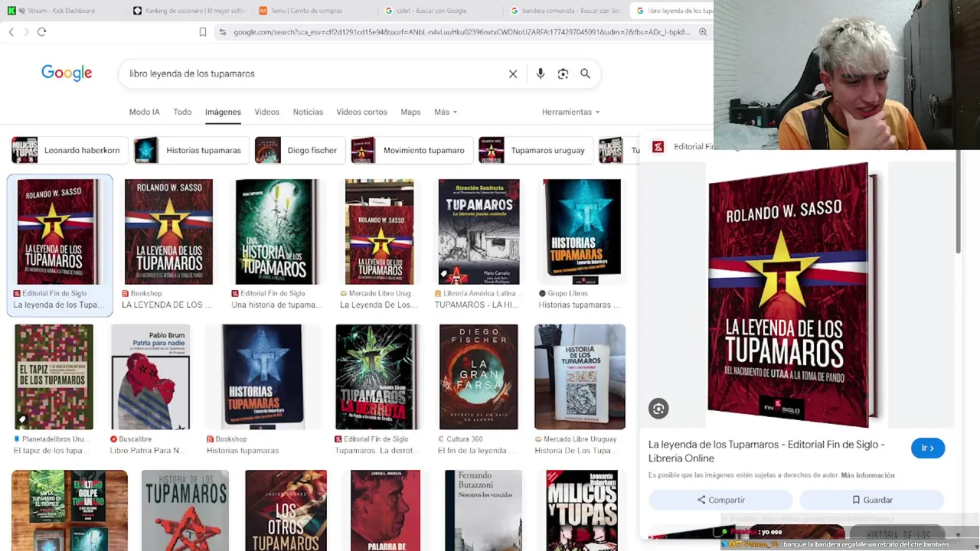This screenshot has width=980, height=551.
Task: Click the Cultura 360 source label
Action: click(465, 439)
